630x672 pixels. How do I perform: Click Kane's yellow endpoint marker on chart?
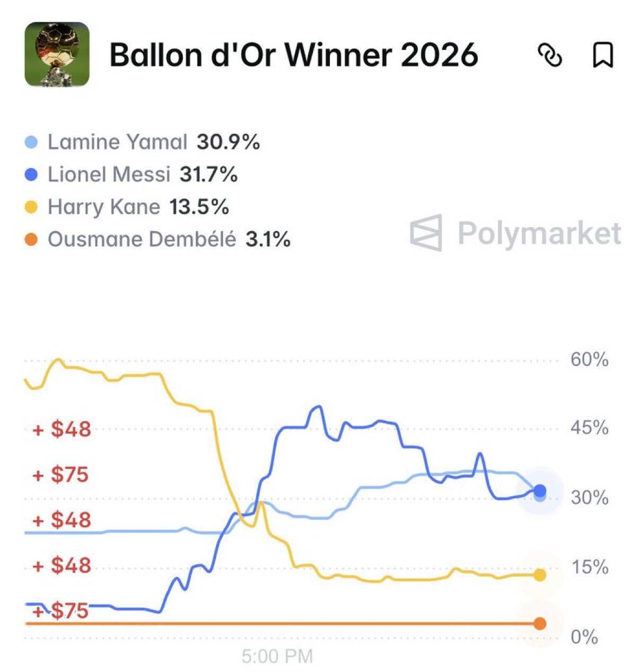[x=540, y=575]
